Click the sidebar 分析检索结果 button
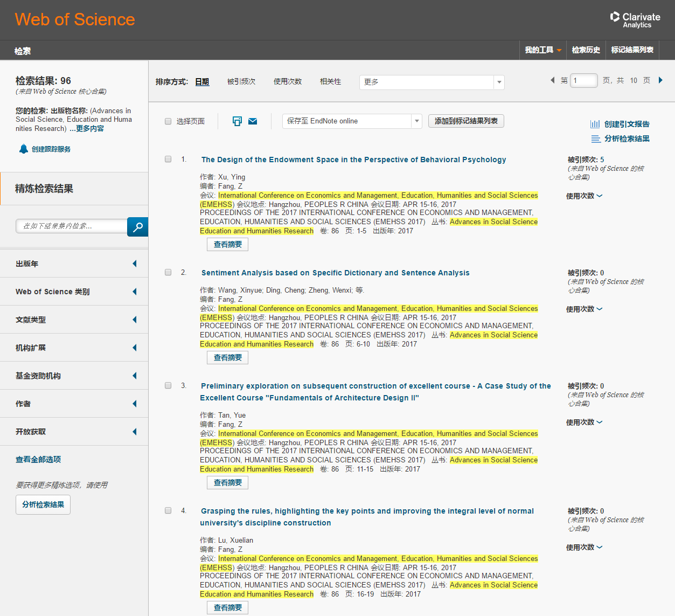The height and width of the screenshot is (616, 675). (x=43, y=505)
